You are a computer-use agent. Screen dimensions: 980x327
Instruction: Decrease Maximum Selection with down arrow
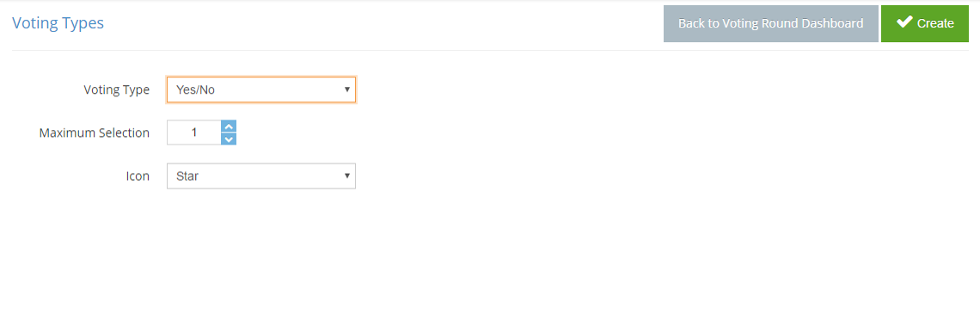point(229,139)
